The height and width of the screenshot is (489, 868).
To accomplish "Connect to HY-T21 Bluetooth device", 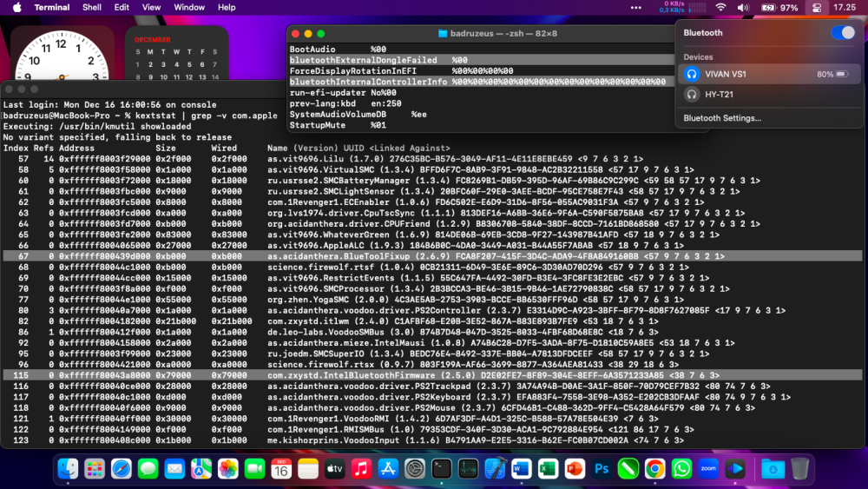I will click(769, 95).
